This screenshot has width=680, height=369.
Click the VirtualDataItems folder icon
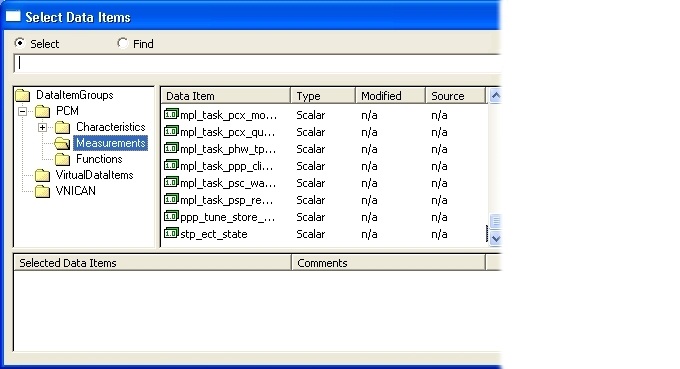pyautogui.click(x=42, y=176)
